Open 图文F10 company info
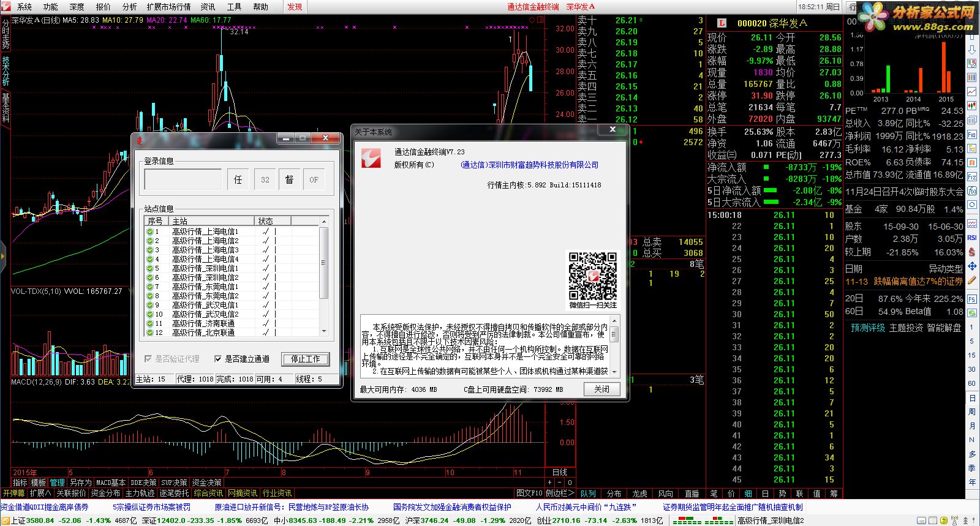The height and width of the screenshot is (526, 980). pos(529,493)
